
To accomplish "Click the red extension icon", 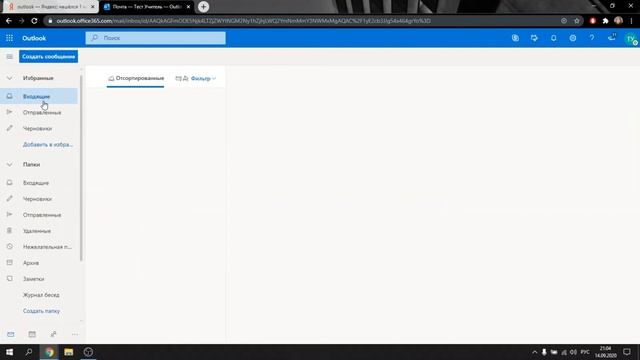I will pos(593,21).
